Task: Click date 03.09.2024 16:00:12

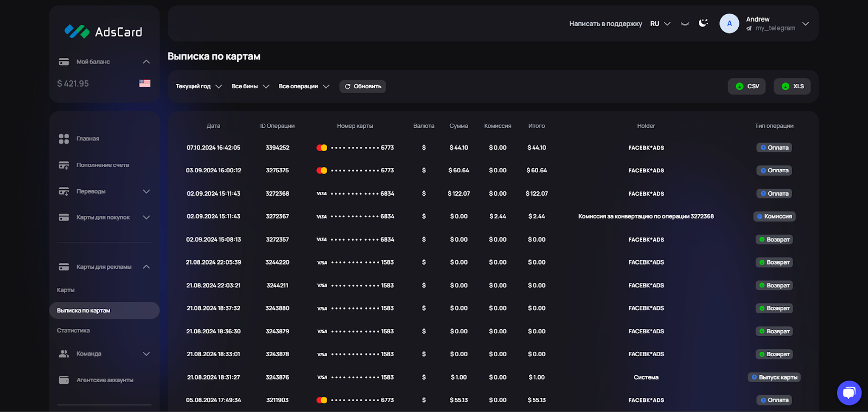Action: pyautogui.click(x=213, y=170)
